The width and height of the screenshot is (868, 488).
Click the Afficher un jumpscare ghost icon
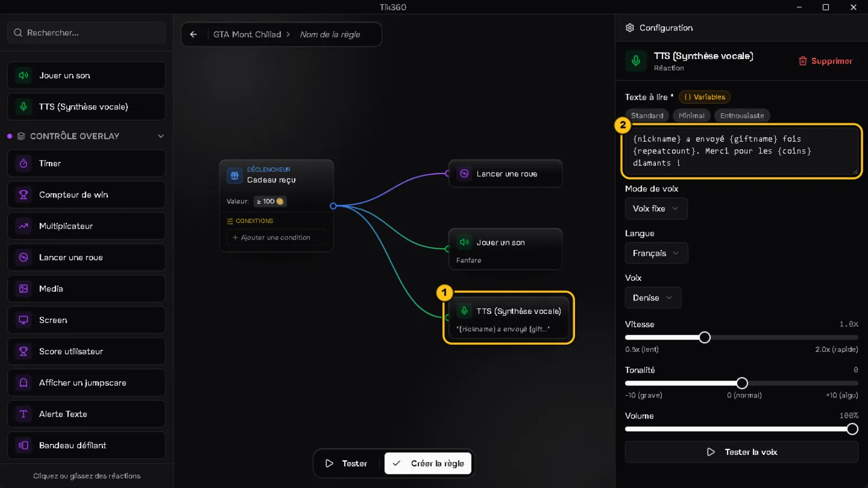(23, 383)
